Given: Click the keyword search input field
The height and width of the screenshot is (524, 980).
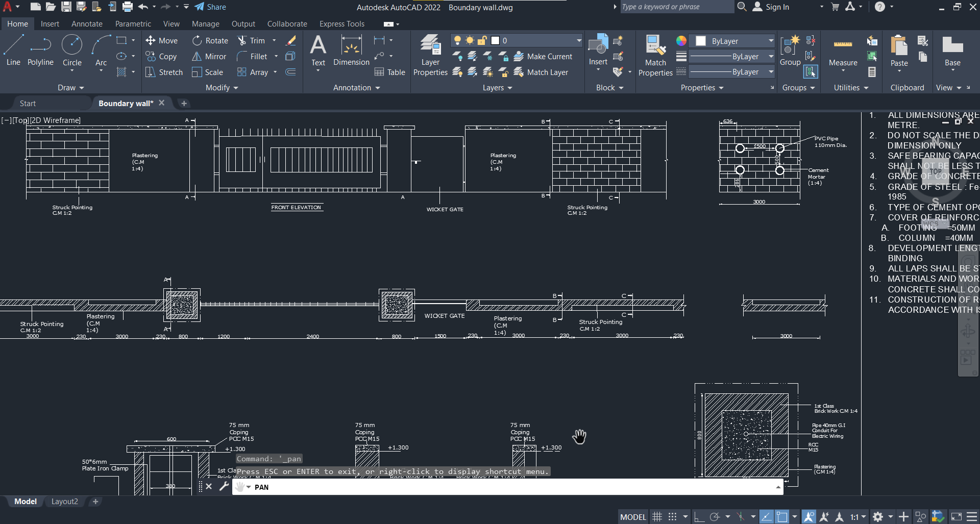Looking at the screenshot, I should coord(676,7).
